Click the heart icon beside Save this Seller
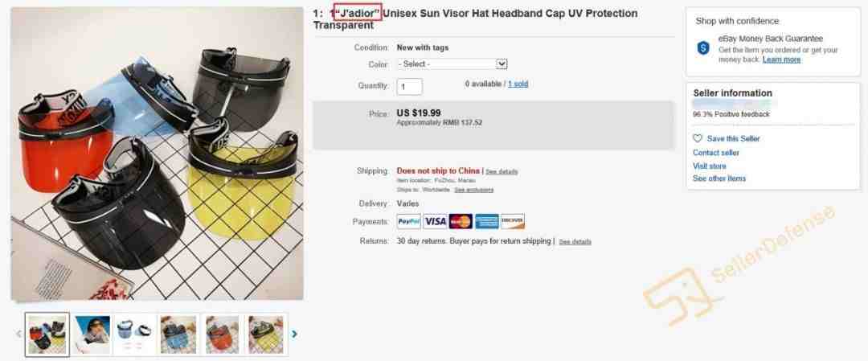This screenshot has width=868, height=361. pyautogui.click(x=698, y=138)
